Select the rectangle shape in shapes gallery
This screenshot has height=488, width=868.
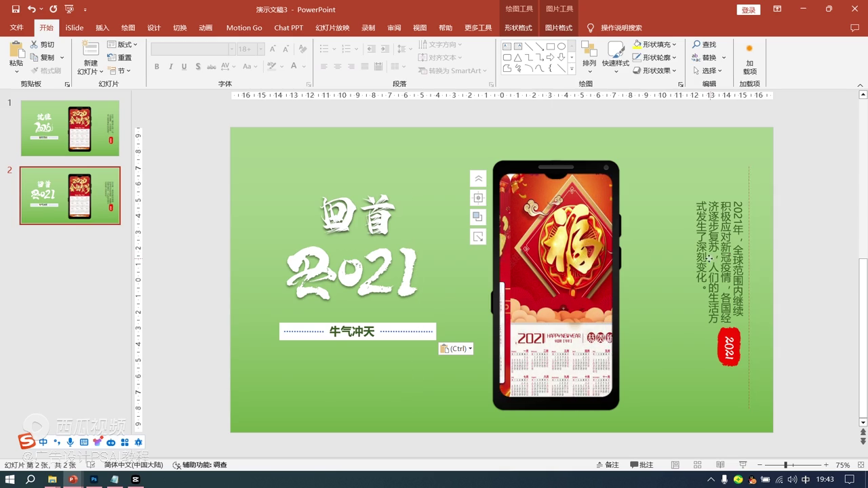[x=551, y=47]
